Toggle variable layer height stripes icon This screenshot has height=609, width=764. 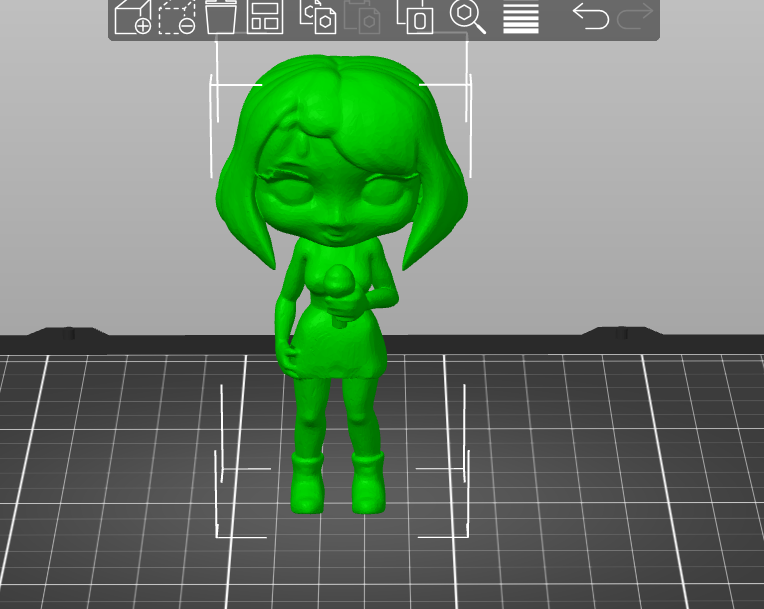pos(521,18)
